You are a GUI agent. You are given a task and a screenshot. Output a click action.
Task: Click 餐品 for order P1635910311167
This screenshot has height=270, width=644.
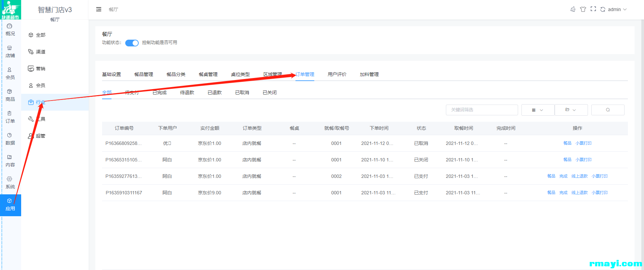pyautogui.click(x=551, y=193)
